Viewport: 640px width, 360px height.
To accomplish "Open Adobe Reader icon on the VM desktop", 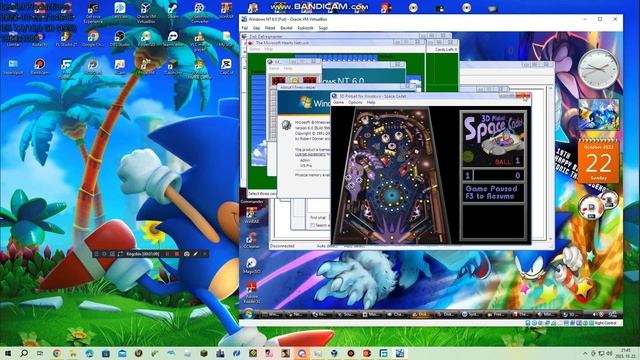I will 251,292.
